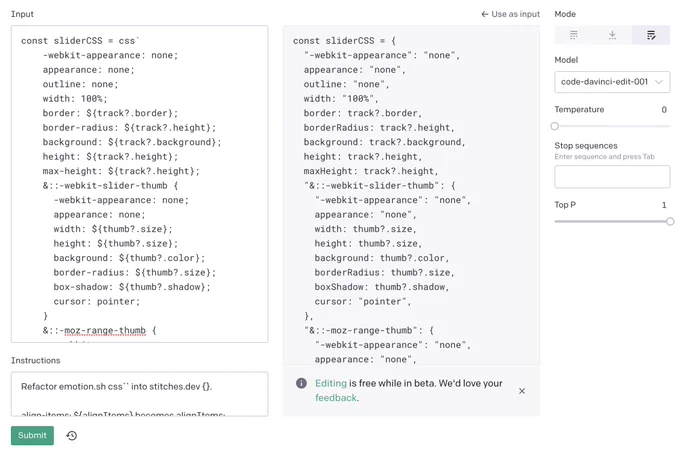Click 'cursor: pointer;' line in Input
Viewport: 680px width, 455px height.
click(97, 301)
